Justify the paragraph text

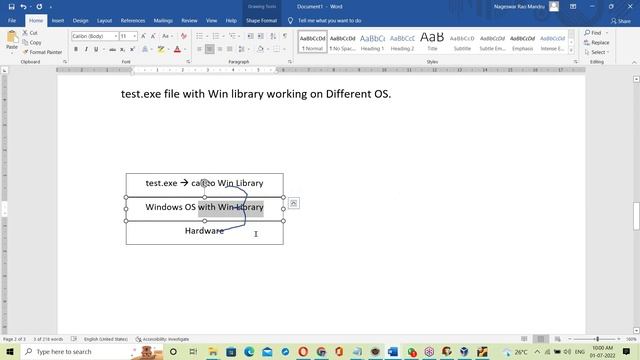229,49
